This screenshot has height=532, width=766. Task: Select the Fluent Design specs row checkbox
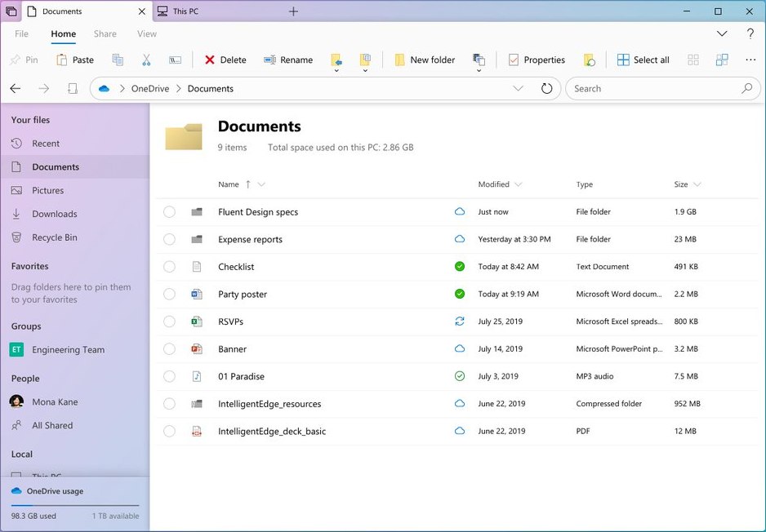(170, 212)
